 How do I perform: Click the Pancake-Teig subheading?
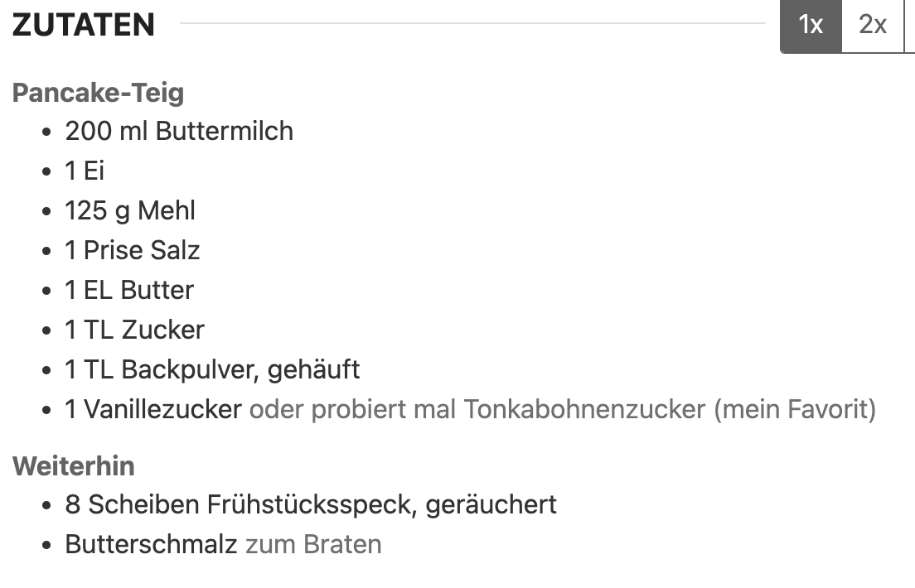(x=98, y=93)
